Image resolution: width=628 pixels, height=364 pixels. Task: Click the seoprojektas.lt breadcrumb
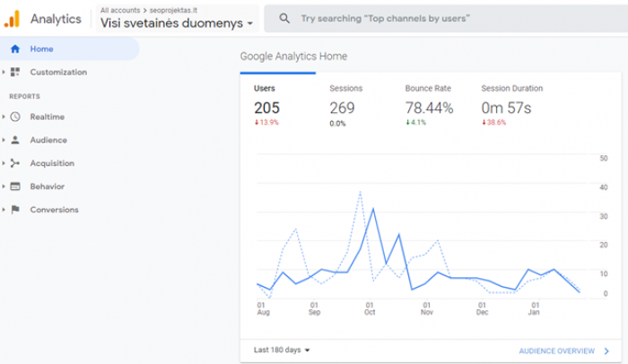pyautogui.click(x=173, y=10)
